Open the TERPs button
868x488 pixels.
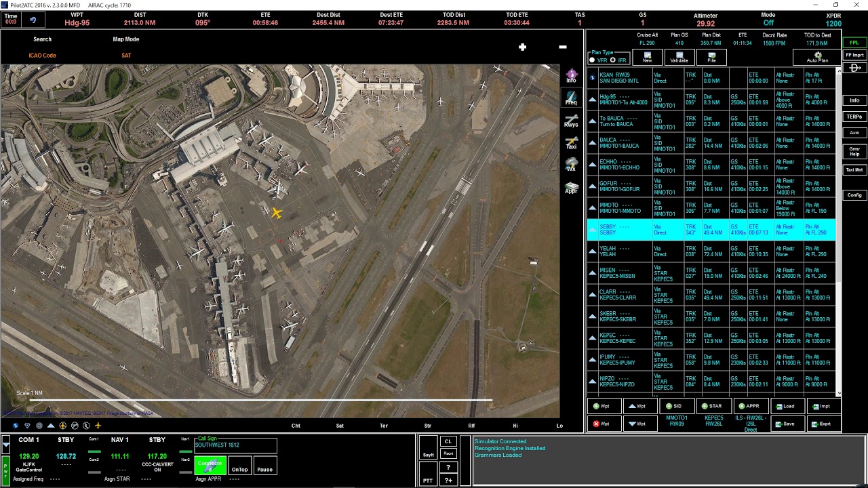click(x=854, y=117)
